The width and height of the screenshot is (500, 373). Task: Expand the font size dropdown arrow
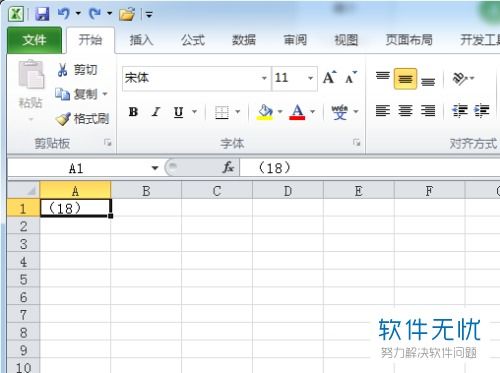310,78
